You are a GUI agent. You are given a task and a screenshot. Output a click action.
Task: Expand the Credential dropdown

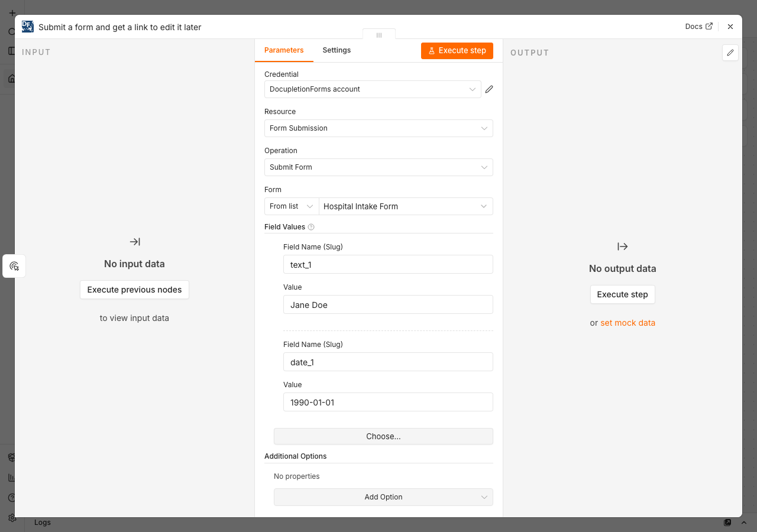[x=373, y=89]
